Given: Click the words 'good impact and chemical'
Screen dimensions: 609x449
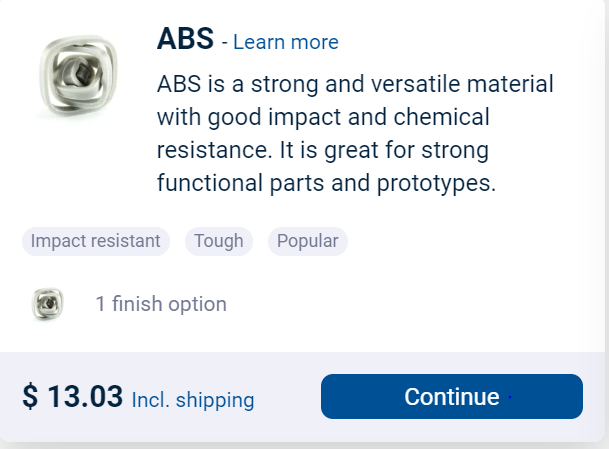Looking at the screenshot, I should coord(349,117).
